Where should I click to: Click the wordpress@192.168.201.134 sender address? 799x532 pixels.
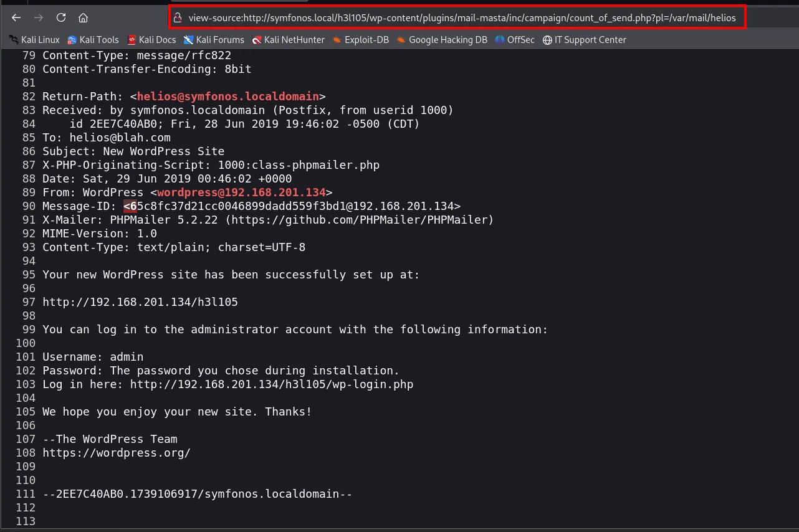point(242,192)
